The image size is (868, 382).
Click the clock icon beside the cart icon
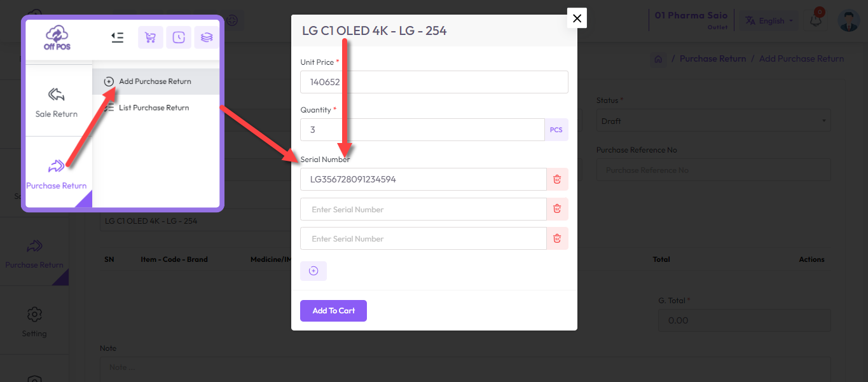pyautogui.click(x=179, y=38)
